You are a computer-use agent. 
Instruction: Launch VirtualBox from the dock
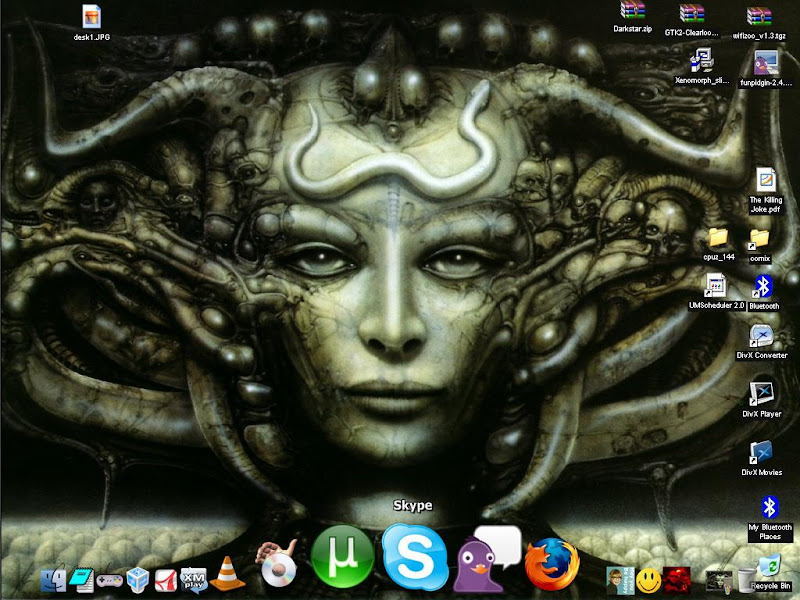[138, 580]
